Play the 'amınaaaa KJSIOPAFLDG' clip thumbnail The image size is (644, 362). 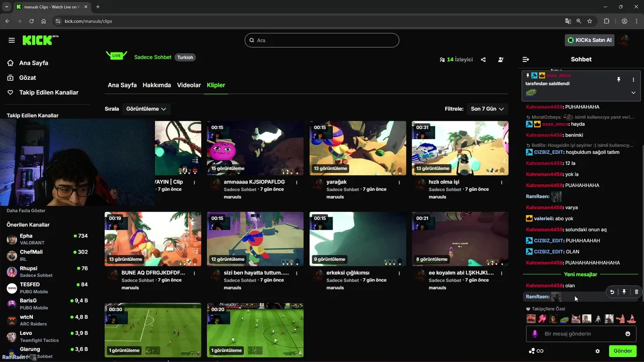(255, 148)
